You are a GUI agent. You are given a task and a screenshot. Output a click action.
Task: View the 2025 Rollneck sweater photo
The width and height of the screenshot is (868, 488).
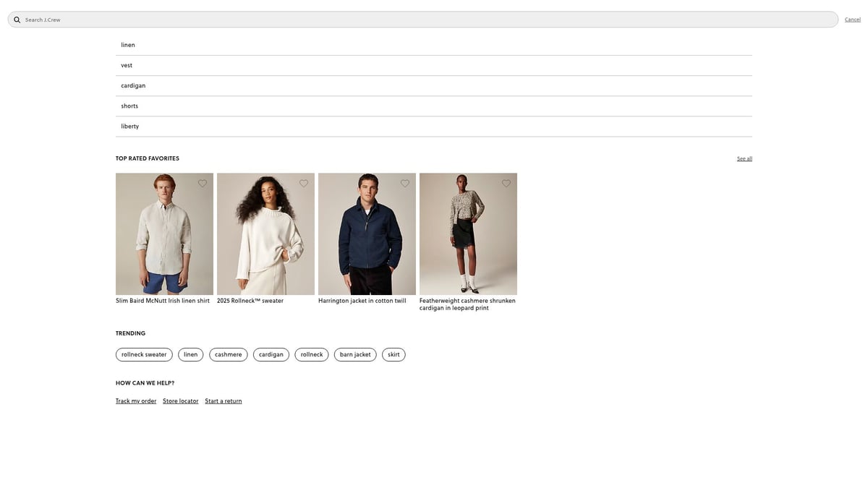pyautogui.click(x=265, y=234)
